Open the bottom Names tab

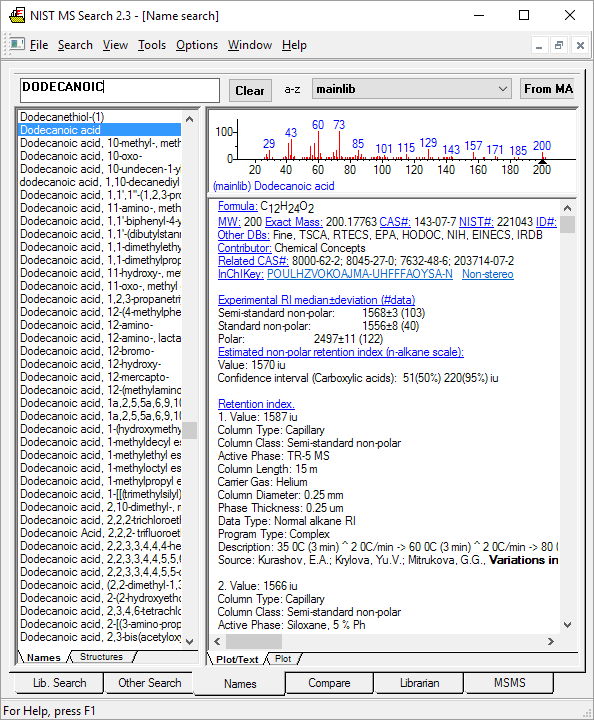(240, 684)
